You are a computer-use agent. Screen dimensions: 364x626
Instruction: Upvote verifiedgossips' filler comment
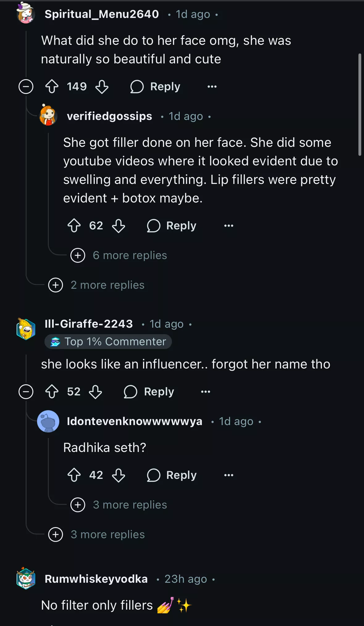point(74,226)
